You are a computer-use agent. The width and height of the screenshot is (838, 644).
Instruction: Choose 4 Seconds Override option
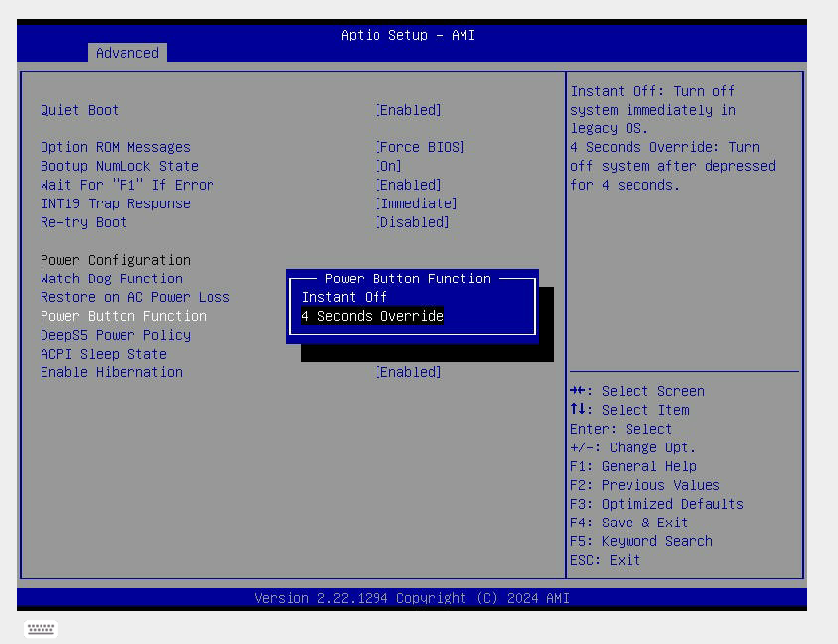(x=373, y=316)
